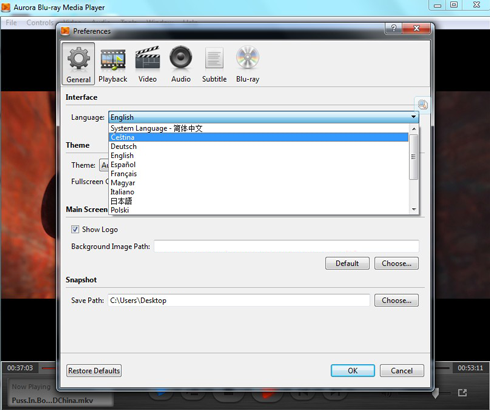The height and width of the screenshot is (410, 490).
Task: Open the Audio preferences tab
Action: pyautogui.click(x=181, y=64)
